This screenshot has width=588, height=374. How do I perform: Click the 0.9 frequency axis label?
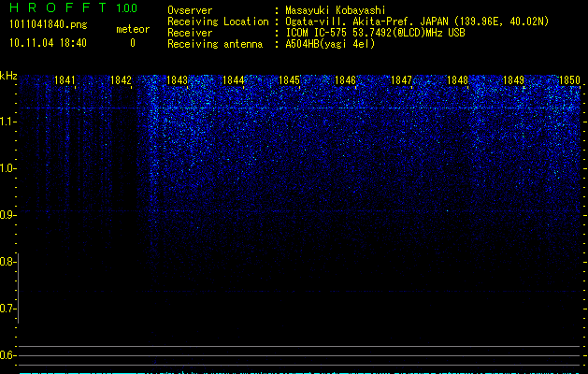[7, 215]
